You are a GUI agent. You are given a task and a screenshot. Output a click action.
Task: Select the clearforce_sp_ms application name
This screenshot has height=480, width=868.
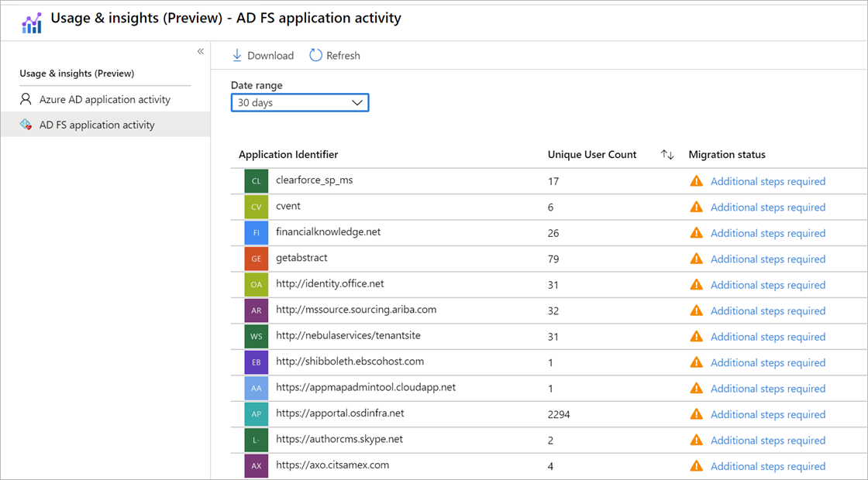coord(315,180)
